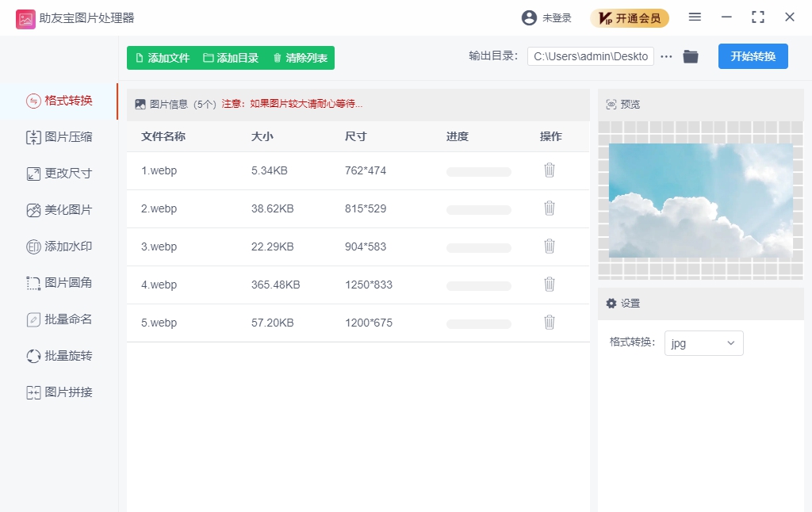Click the 开通会员 VIP button

pos(630,18)
